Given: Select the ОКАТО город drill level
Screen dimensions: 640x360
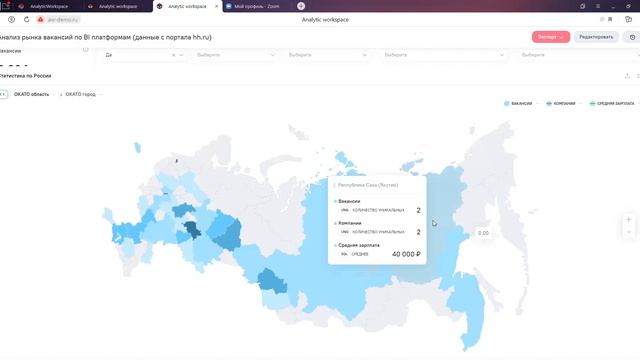Looking at the screenshot, I should click(80, 94).
